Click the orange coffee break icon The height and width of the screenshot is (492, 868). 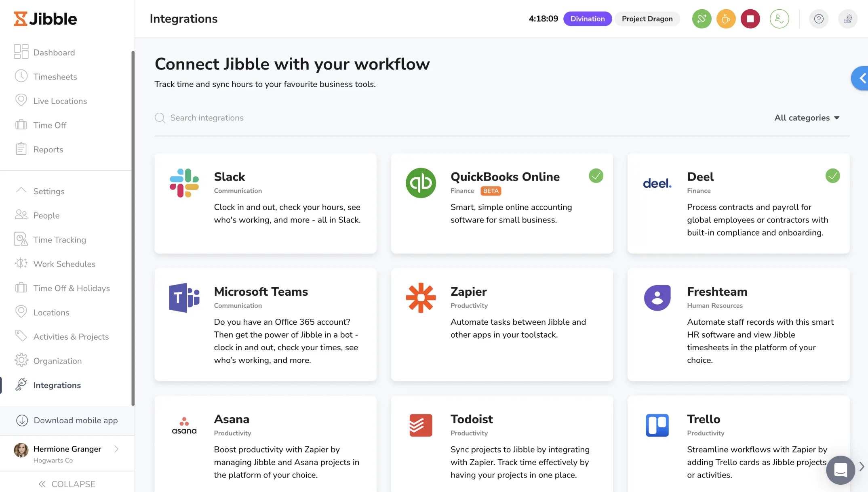coord(726,19)
